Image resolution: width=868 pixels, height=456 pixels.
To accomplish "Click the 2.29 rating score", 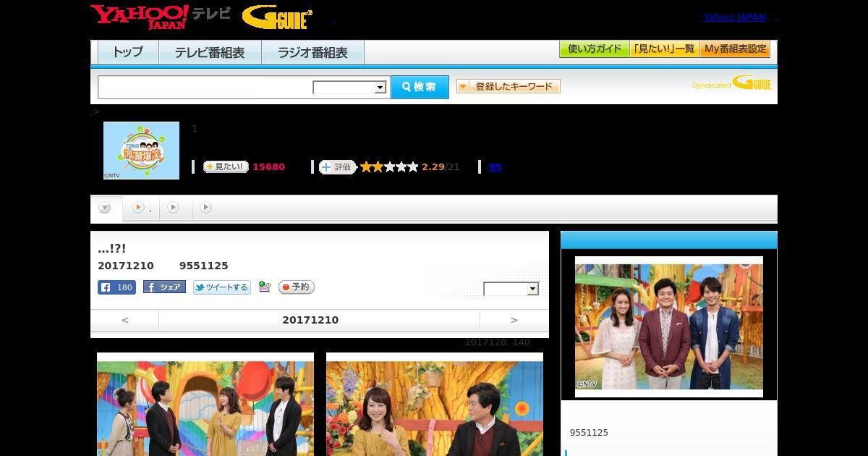I will pyautogui.click(x=433, y=167).
